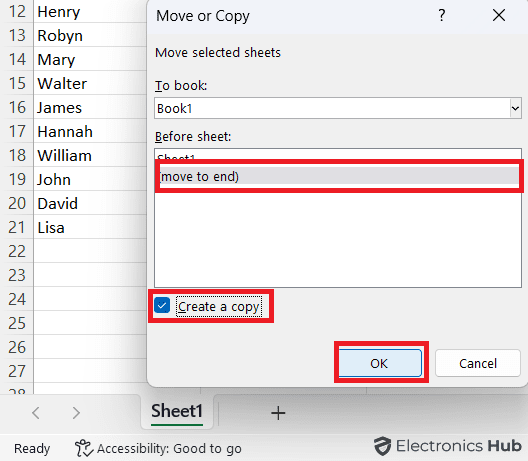Click the Book1 To book combo box
528x461 pixels.
[338, 108]
